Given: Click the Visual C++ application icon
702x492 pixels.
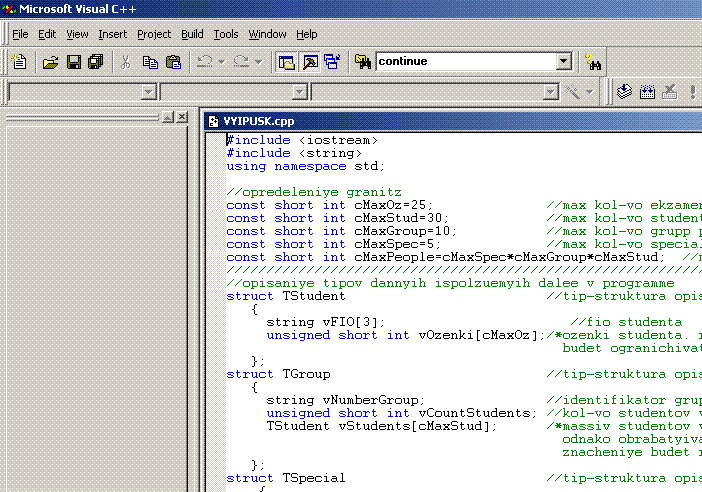Looking at the screenshot, I should [9, 9].
